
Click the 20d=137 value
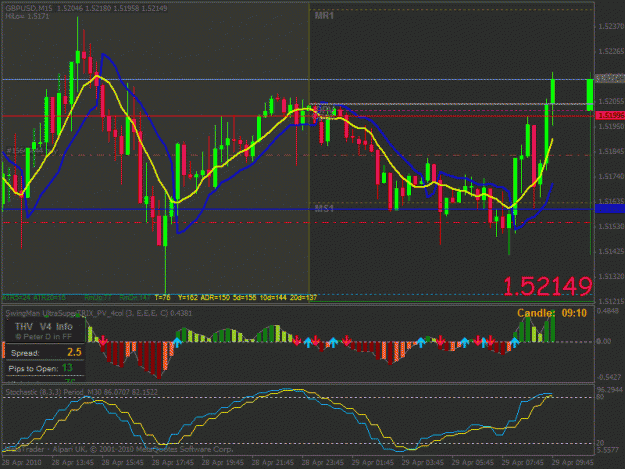pyautogui.click(x=303, y=298)
